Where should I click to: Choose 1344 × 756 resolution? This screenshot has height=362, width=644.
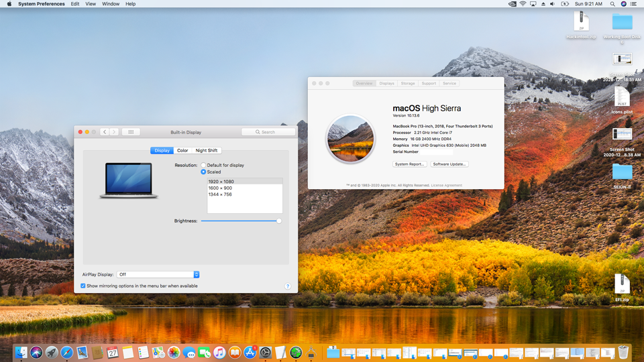(245, 194)
